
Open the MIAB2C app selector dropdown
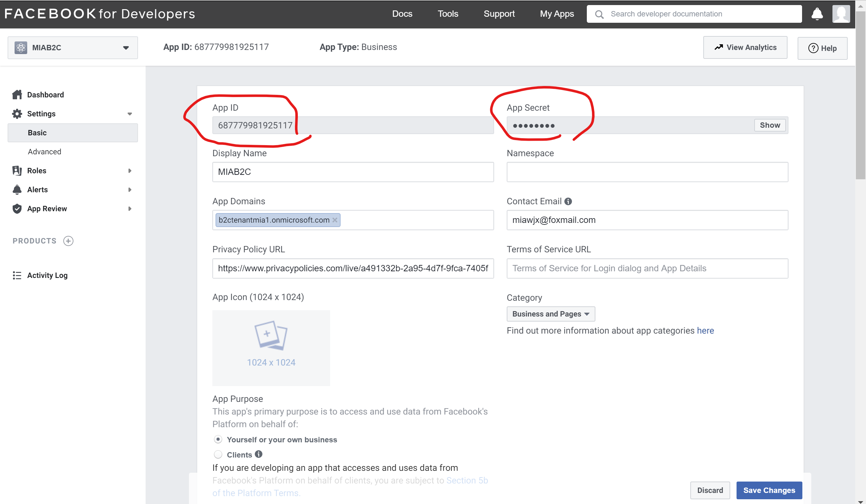(72, 48)
